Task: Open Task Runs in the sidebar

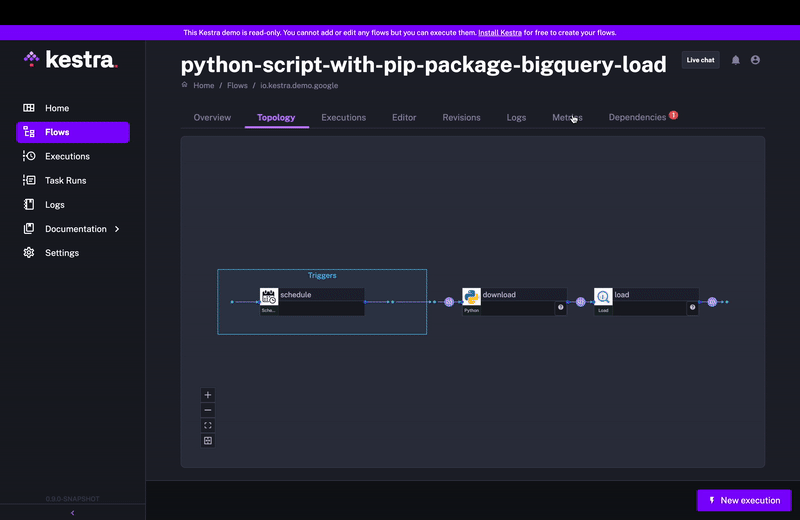Action: (65, 181)
